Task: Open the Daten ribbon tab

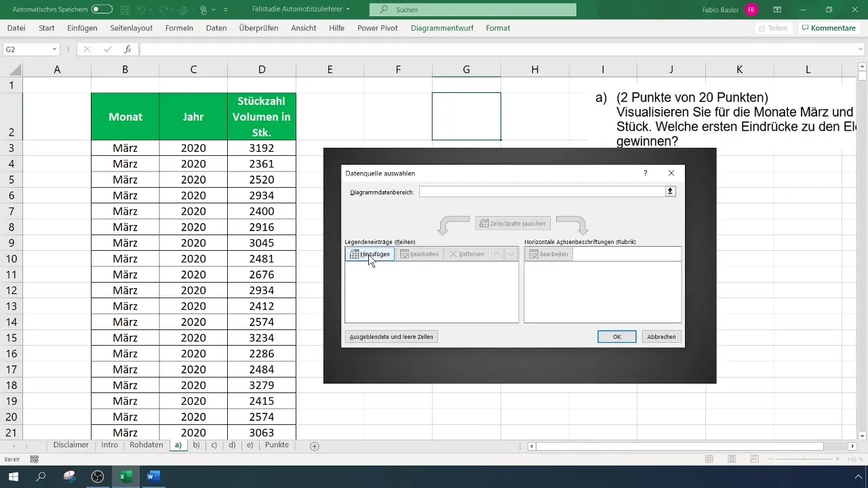Action: coord(216,28)
